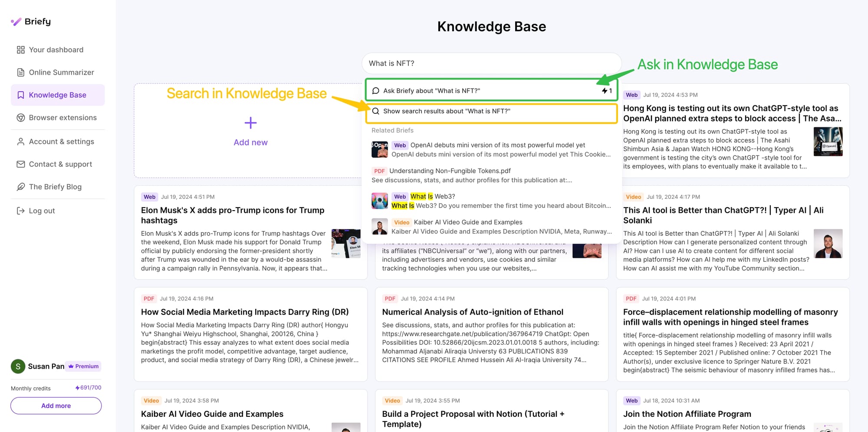Click the Add more credits button
868x432 pixels.
56,406
